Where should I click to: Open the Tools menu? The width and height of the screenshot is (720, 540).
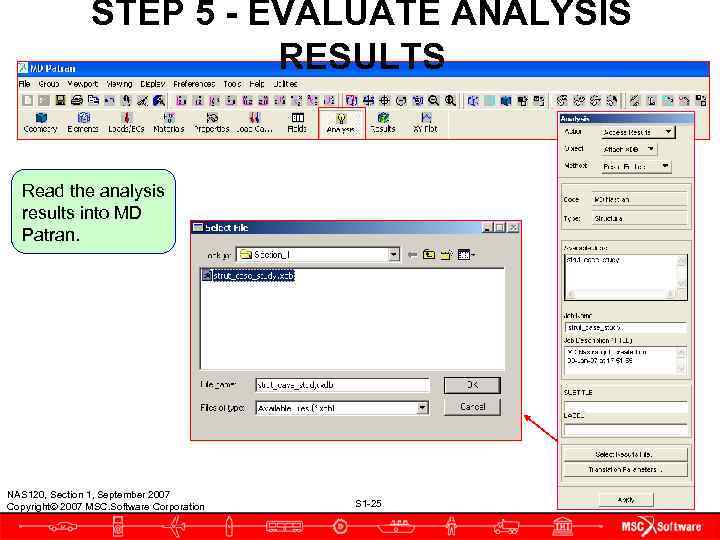(x=232, y=84)
